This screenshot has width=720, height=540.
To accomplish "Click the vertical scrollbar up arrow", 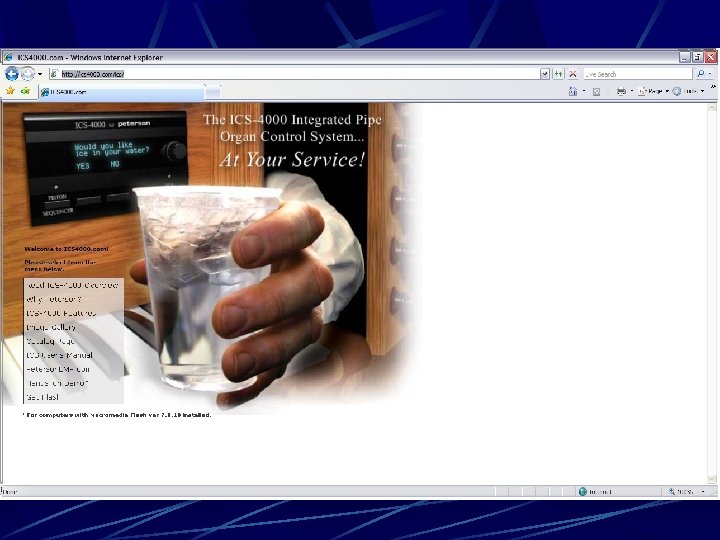I will click(712, 108).
